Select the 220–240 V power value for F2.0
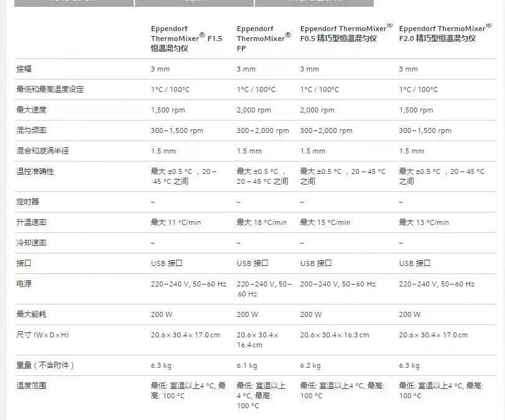505x420 pixels. tap(437, 284)
